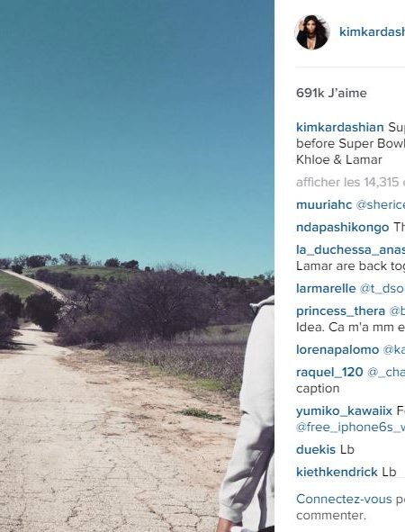Visit duekis profile
Viewport: 405px width, 532px height.
pyautogui.click(x=316, y=449)
